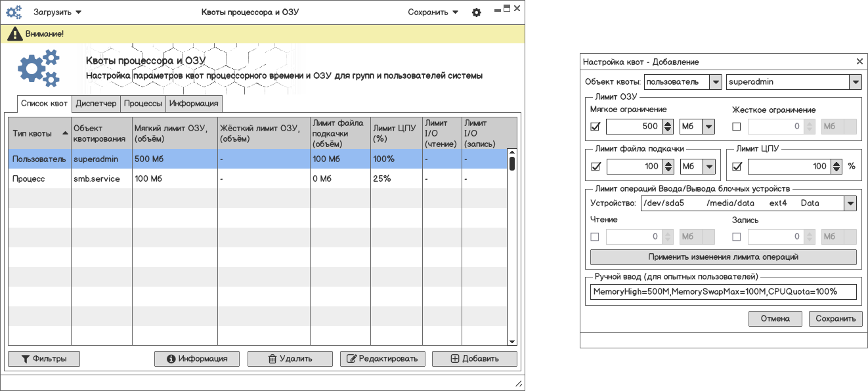The height and width of the screenshot is (391, 868).
Task: Open the Устройство /dev/sda5 dropdown
Action: 850,203
